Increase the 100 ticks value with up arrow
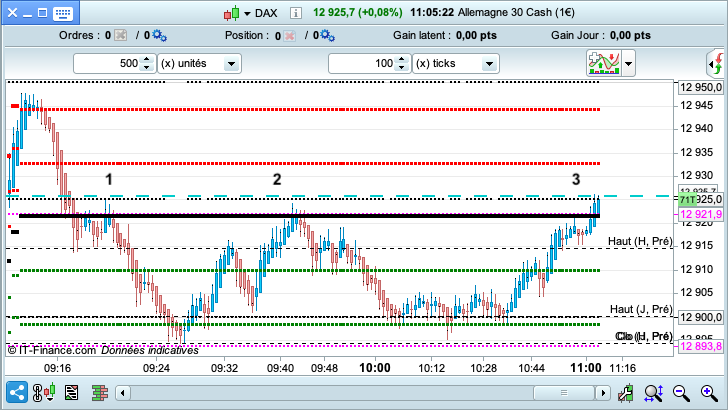Image resolution: width=728 pixels, height=410 pixels. coord(402,59)
